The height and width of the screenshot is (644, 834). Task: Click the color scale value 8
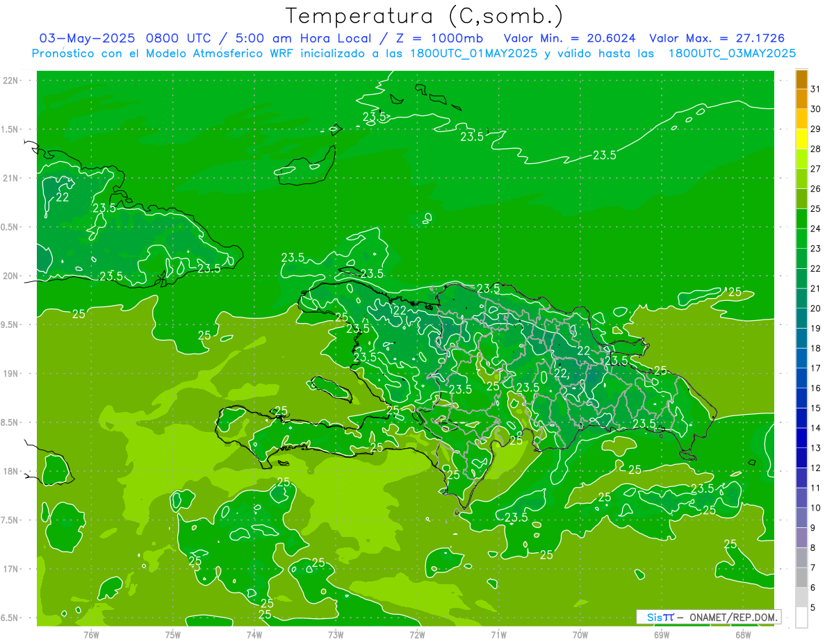click(x=813, y=548)
